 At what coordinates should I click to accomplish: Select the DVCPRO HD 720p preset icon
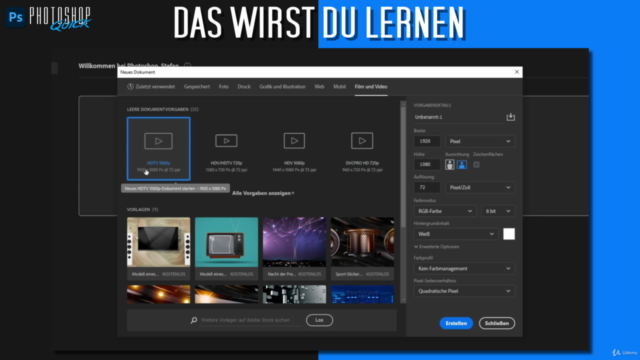coord(362,141)
